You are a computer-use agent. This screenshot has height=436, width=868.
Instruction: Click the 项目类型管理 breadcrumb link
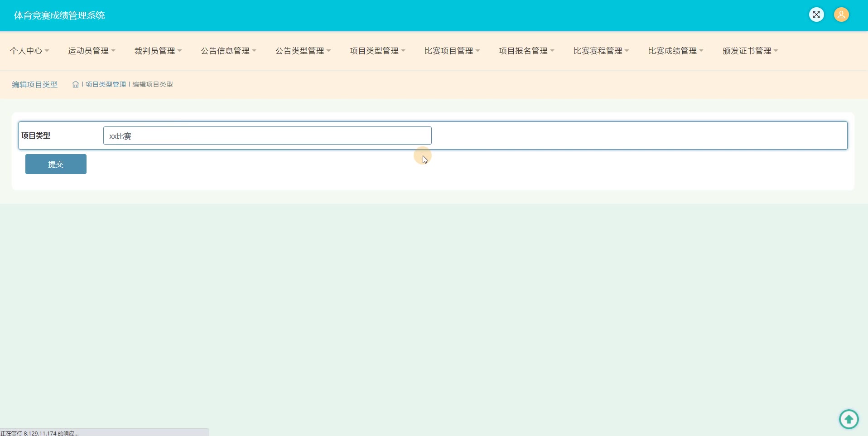click(106, 84)
